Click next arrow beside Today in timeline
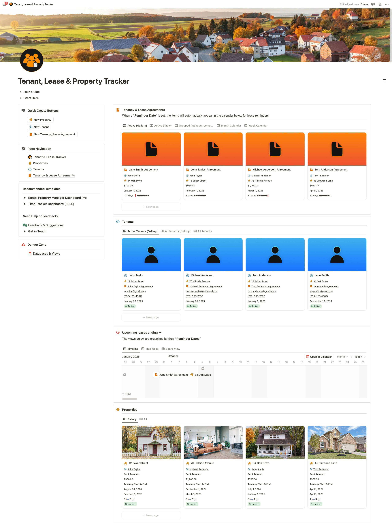 [x=365, y=357]
